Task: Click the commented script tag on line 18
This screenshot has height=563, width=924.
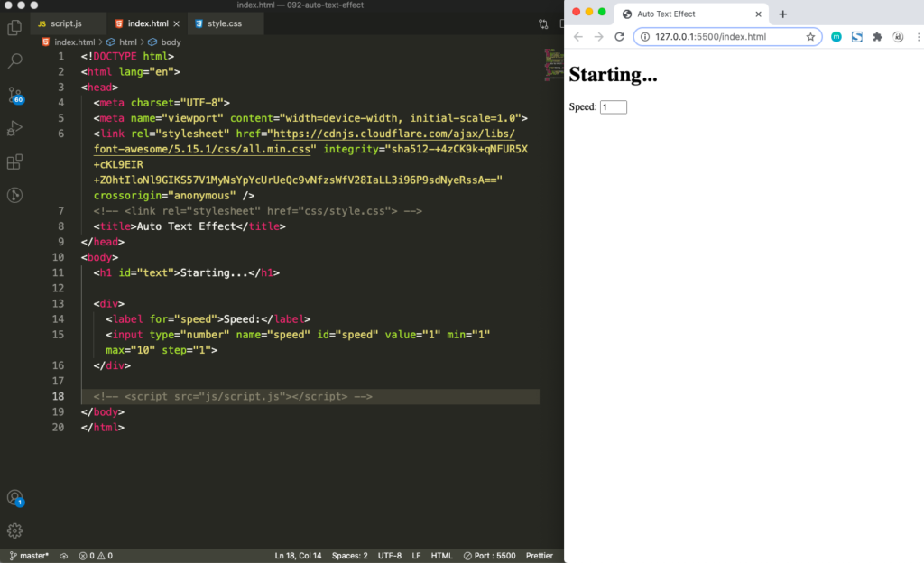Action: pos(233,396)
